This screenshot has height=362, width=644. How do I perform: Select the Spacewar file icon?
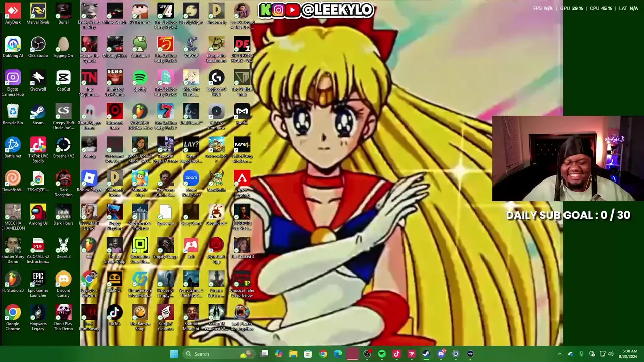click(x=166, y=215)
